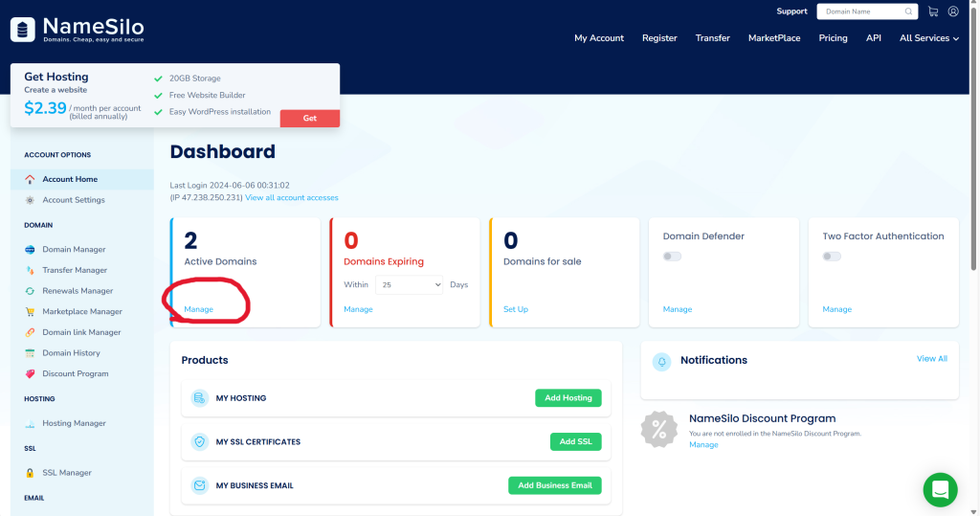Screen dimensions: 980x516
Task: Click the Hosting Manager icon
Action: 30,423
